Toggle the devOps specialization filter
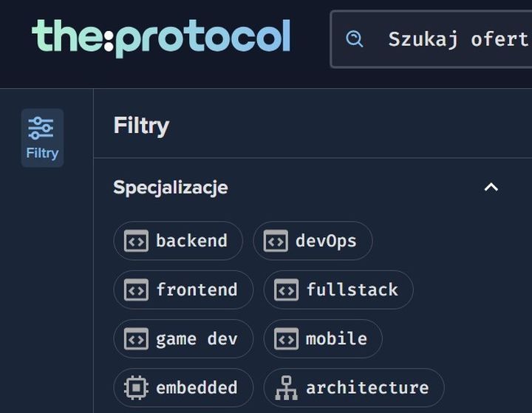 pyautogui.click(x=325, y=241)
